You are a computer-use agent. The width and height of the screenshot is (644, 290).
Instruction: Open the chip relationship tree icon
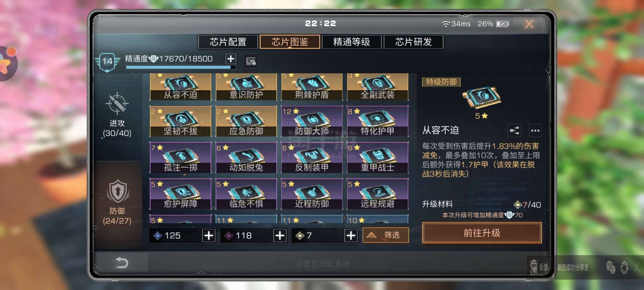[514, 131]
